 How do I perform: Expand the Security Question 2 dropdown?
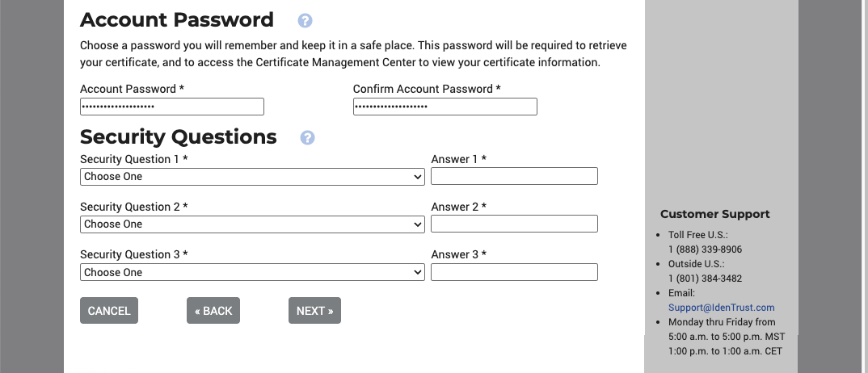pos(252,224)
